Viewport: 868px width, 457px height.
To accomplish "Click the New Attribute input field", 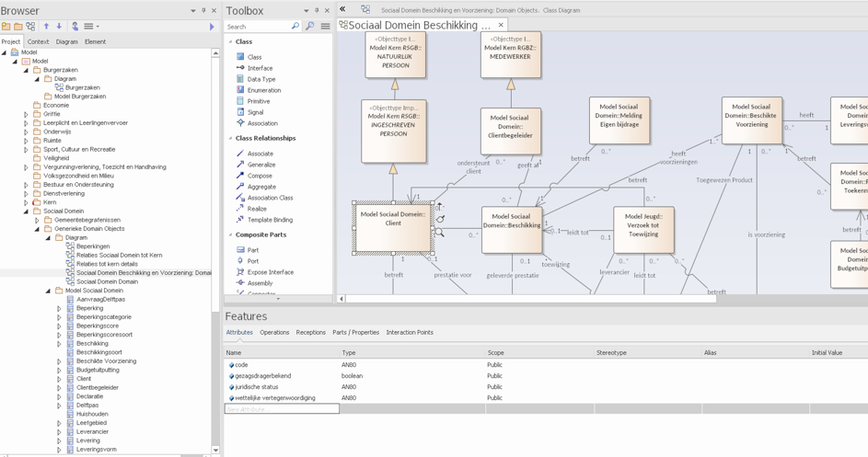I will click(282, 409).
